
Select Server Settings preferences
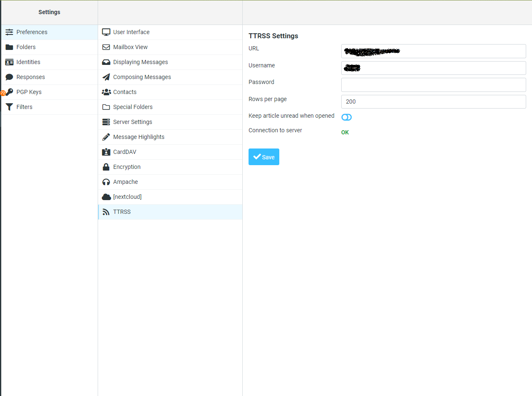[170, 122]
